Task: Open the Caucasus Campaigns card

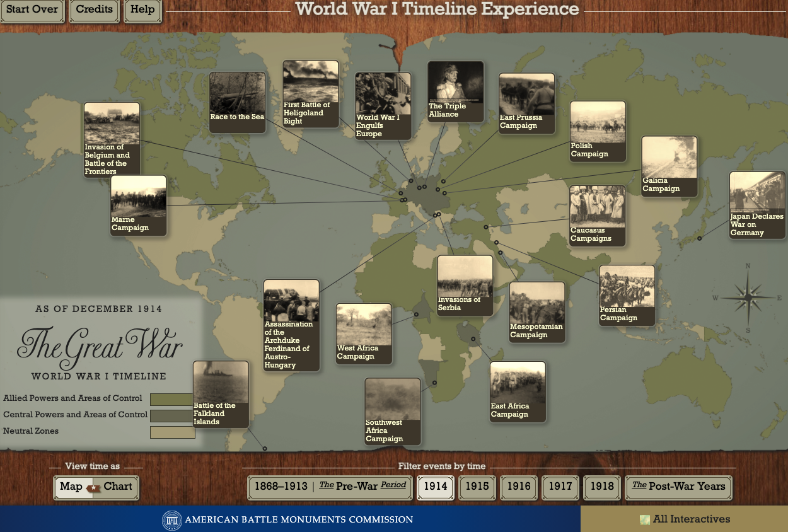Action: 598,216
